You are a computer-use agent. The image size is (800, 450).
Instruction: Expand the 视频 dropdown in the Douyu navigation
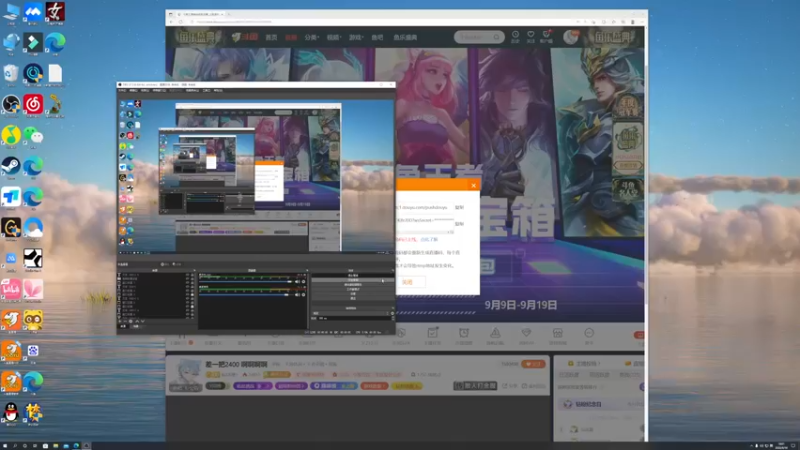pyautogui.click(x=334, y=37)
